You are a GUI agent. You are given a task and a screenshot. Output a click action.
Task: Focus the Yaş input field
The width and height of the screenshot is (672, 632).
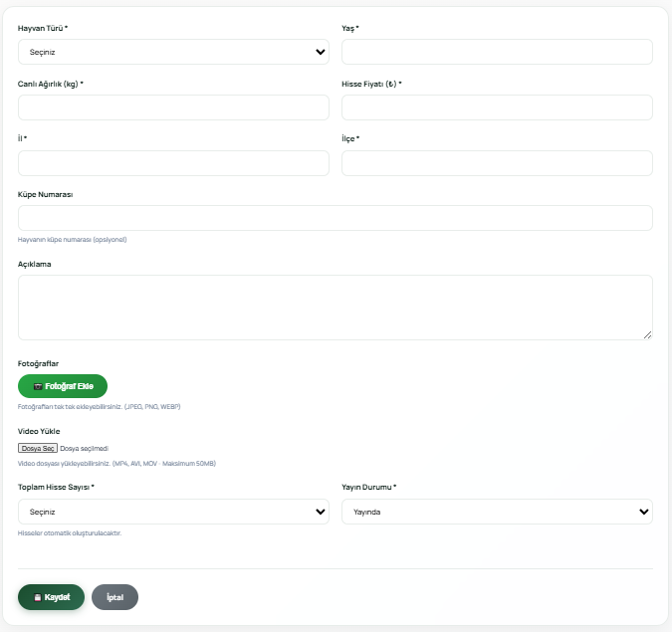[496, 52]
